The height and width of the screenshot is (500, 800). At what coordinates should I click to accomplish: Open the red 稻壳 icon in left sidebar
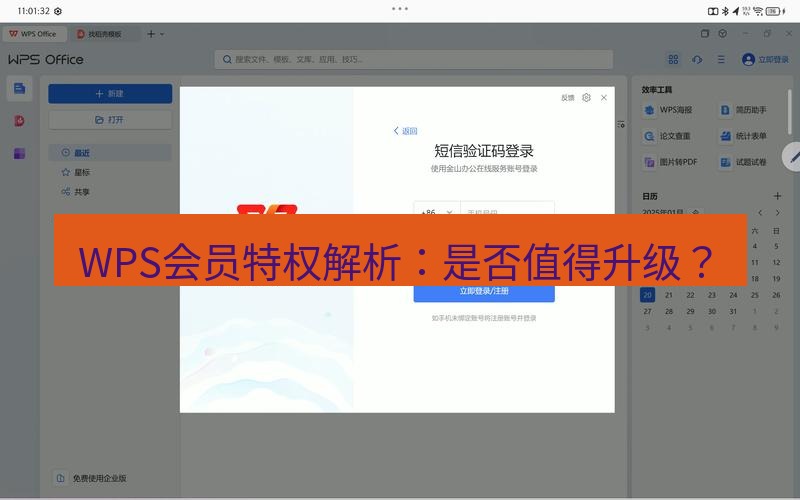click(x=19, y=121)
